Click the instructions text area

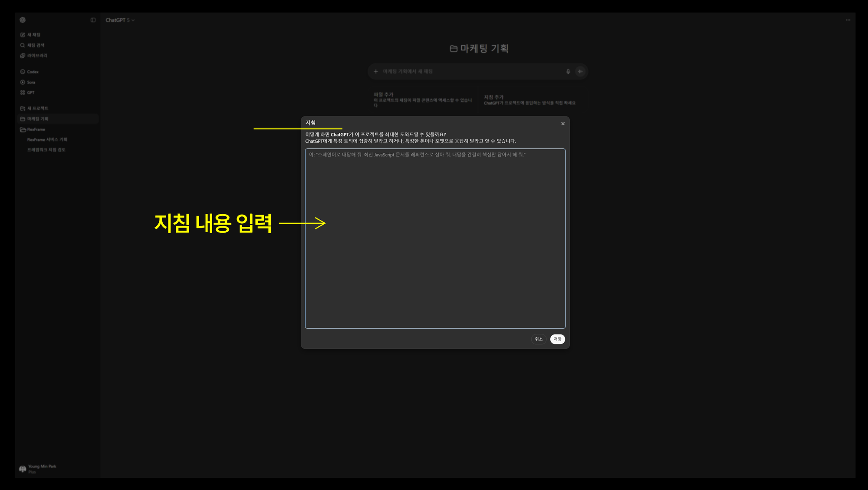click(435, 239)
